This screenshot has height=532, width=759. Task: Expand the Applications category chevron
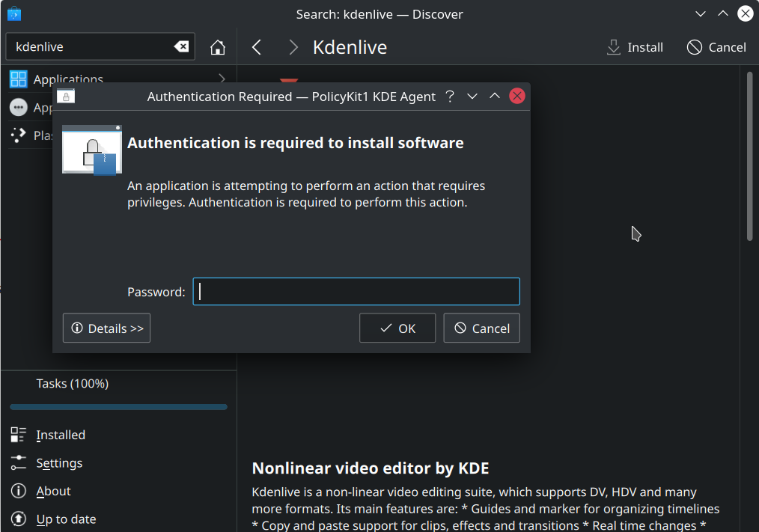point(222,79)
